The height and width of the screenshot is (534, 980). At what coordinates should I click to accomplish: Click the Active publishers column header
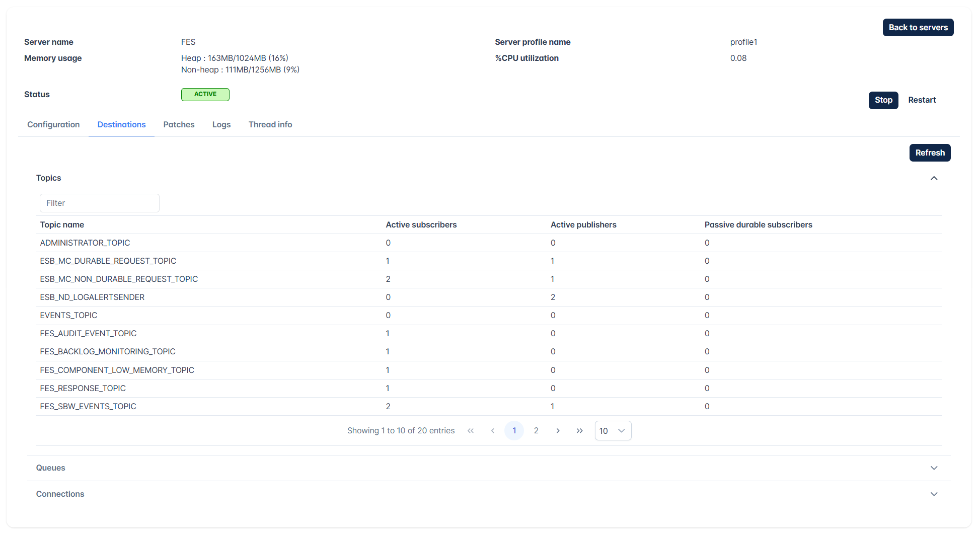(583, 225)
